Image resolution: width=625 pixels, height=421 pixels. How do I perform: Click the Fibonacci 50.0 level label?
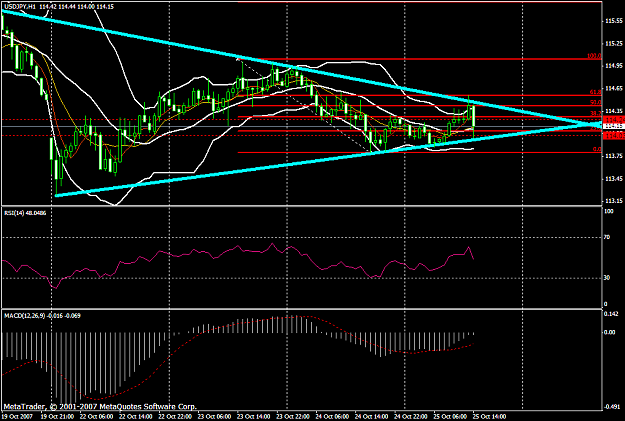(x=595, y=102)
